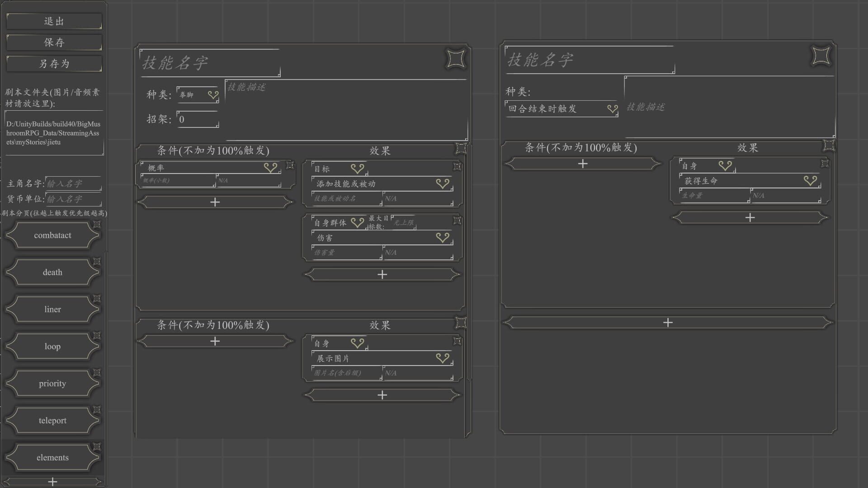Click the 招架 parry value field
The image size is (868, 488).
coord(198,119)
